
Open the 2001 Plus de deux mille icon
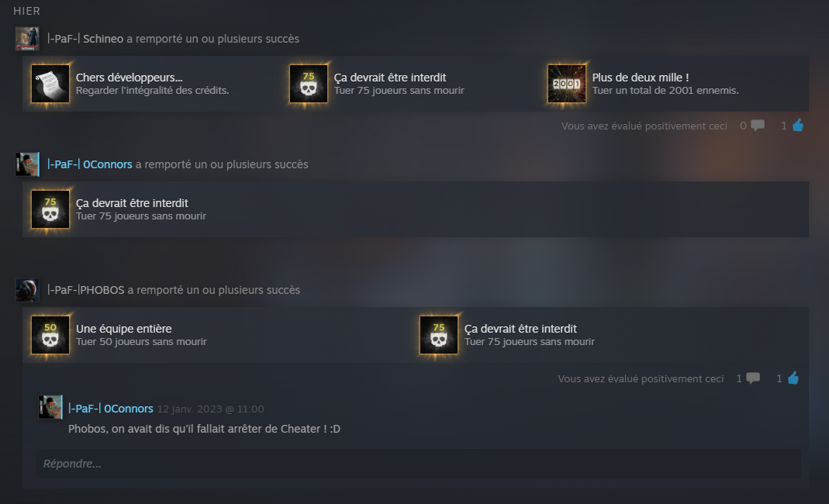[x=566, y=84]
